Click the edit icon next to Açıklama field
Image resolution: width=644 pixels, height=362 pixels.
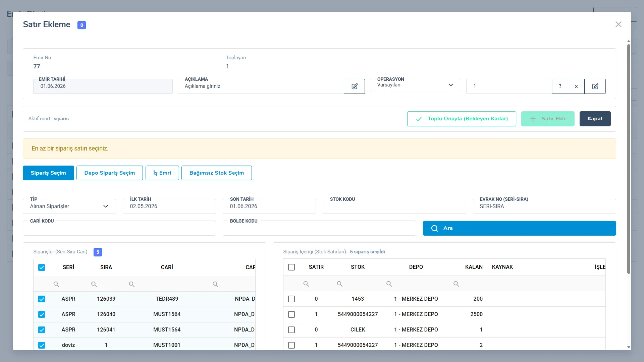point(354,86)
